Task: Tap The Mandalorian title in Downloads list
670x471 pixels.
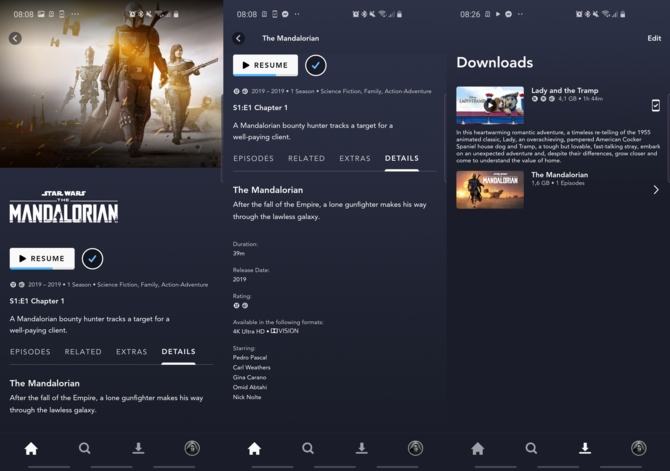Action: (x=559, y=175)
